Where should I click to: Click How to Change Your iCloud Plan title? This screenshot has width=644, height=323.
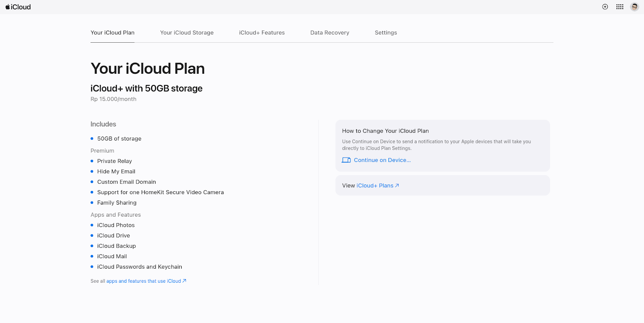(386, 131)
